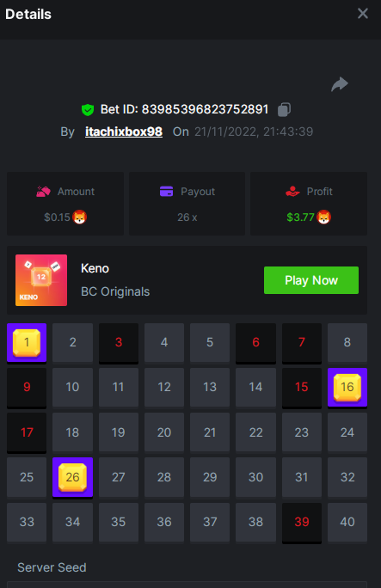Open itachixbox98 user profile link
This screenshot has height=588, width=381.
[124, 132]
